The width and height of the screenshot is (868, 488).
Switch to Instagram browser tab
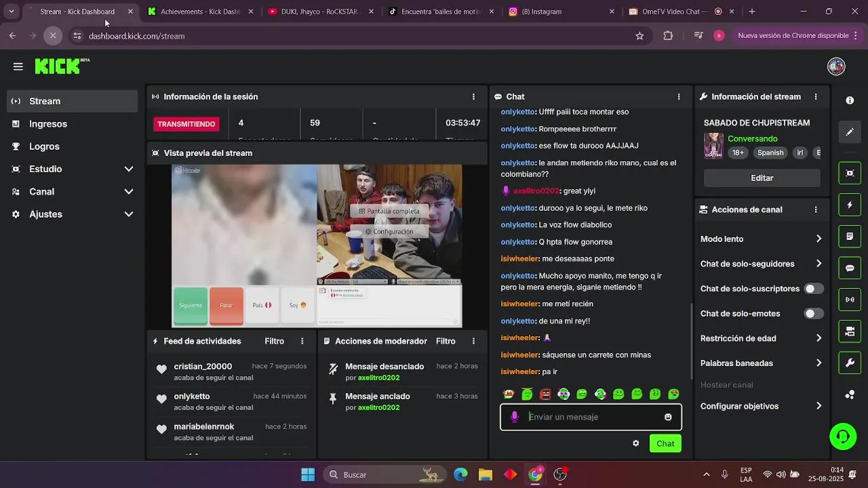pyautogui.click(x=562, y=12)
